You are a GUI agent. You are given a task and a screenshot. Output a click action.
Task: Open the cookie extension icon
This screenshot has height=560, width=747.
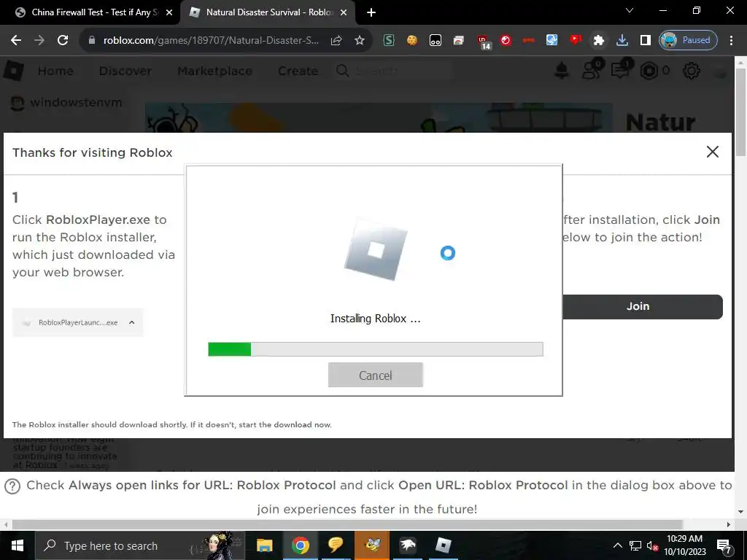(412, 41)
